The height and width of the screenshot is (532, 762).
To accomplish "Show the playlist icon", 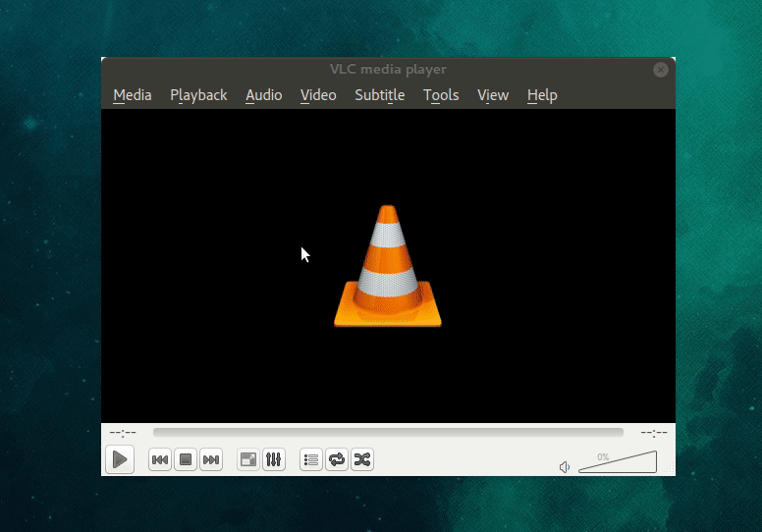I will point(311,459).
